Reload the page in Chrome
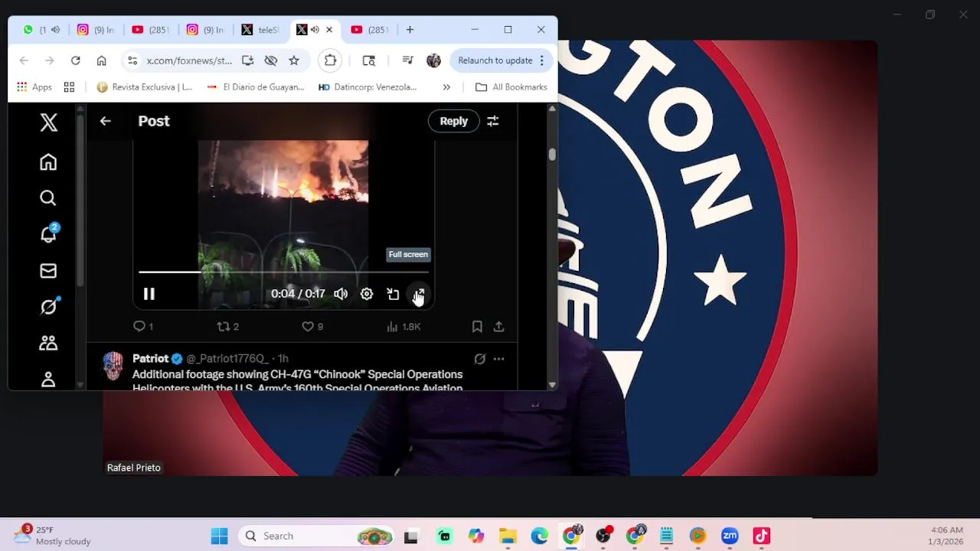Screen dimensions: 980x551 coord(75,60)
